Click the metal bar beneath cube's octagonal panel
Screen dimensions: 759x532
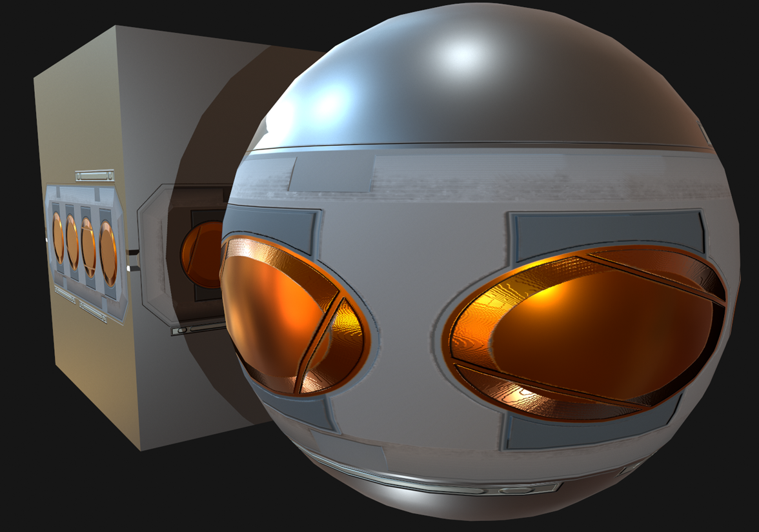(x=197, y=330)
